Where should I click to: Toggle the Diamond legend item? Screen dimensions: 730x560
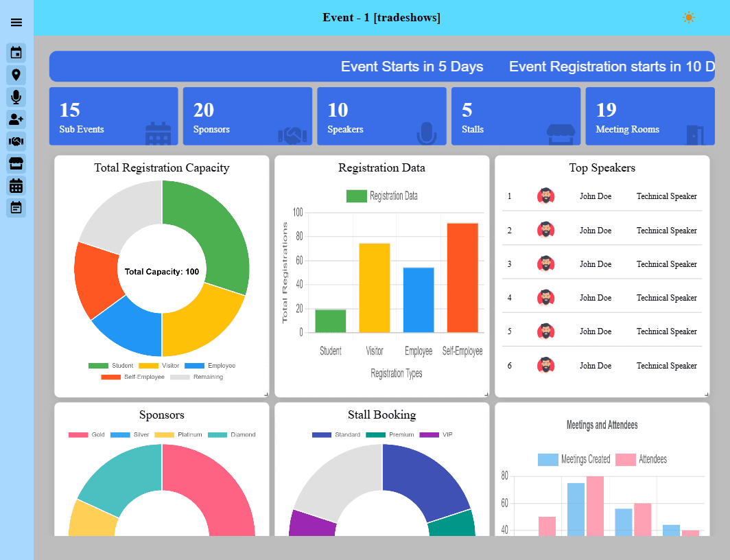point(231,435)
